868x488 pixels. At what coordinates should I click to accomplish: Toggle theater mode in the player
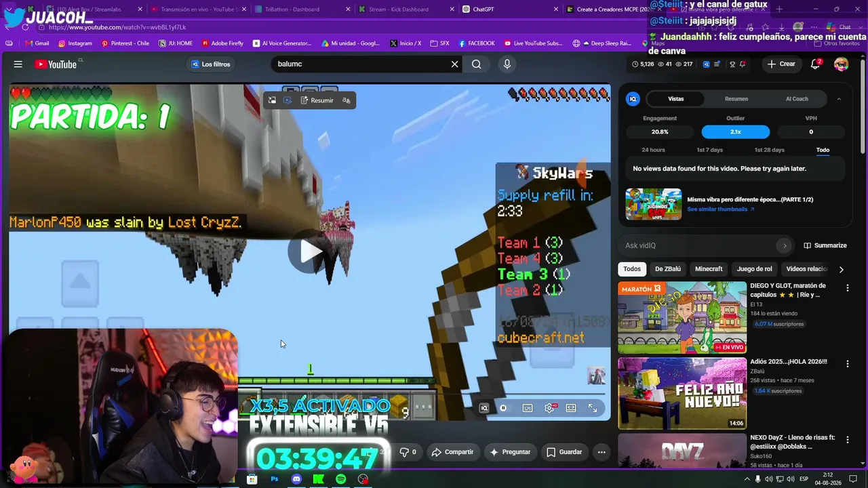click(x=571, y=408)
